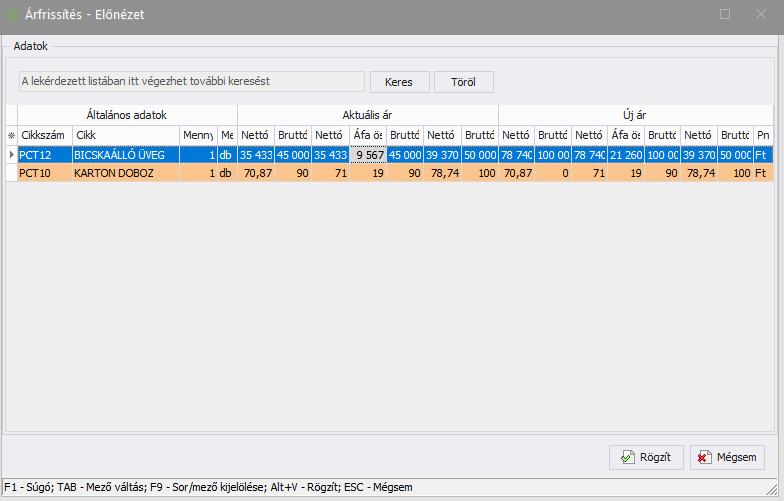Click into the list search input field
Image resolution: width=784 pixels, height=501 pixels.
192,81
